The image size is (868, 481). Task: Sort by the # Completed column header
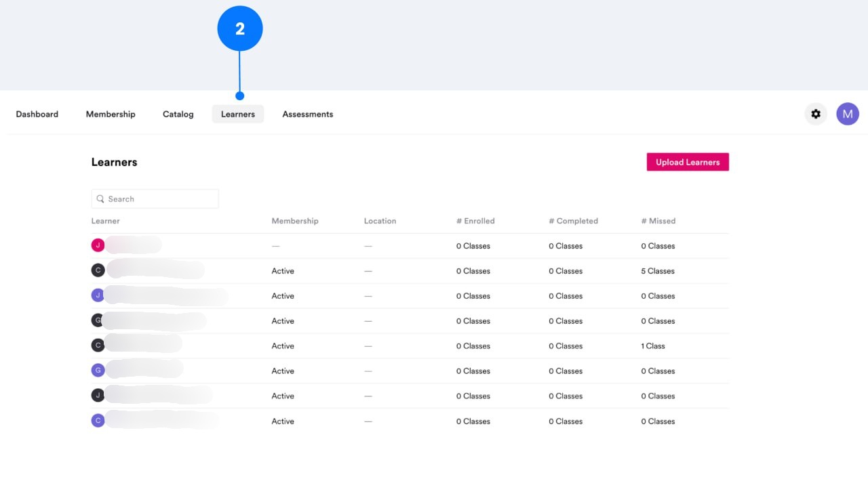tap(573, 221)
